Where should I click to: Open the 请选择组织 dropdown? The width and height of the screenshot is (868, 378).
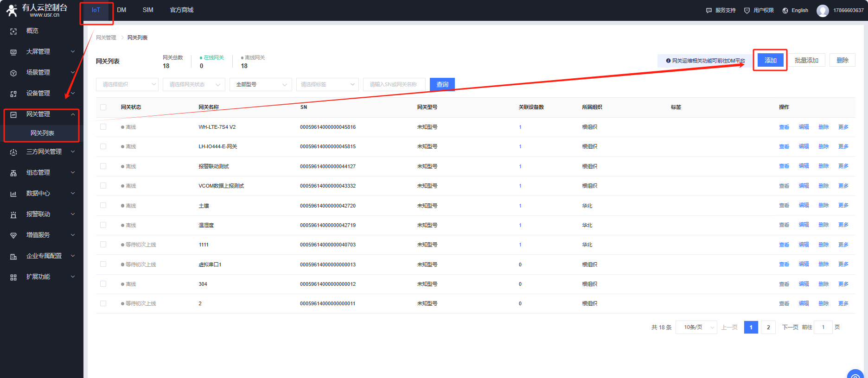(127, 84)
